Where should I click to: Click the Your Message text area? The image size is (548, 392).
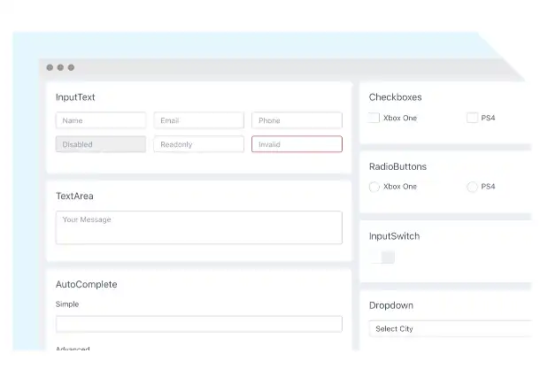pos(198,227)
